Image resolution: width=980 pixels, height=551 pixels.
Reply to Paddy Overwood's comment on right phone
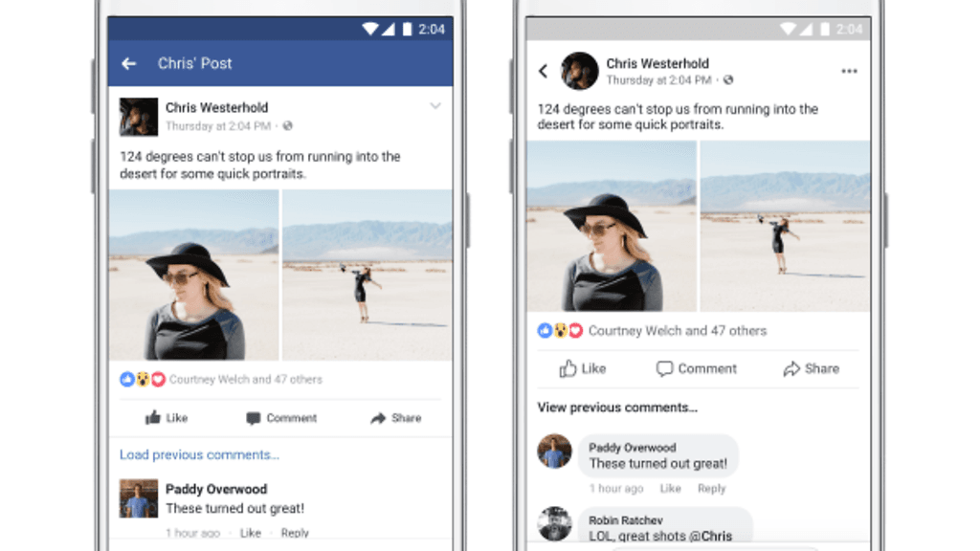pos(711,489)
